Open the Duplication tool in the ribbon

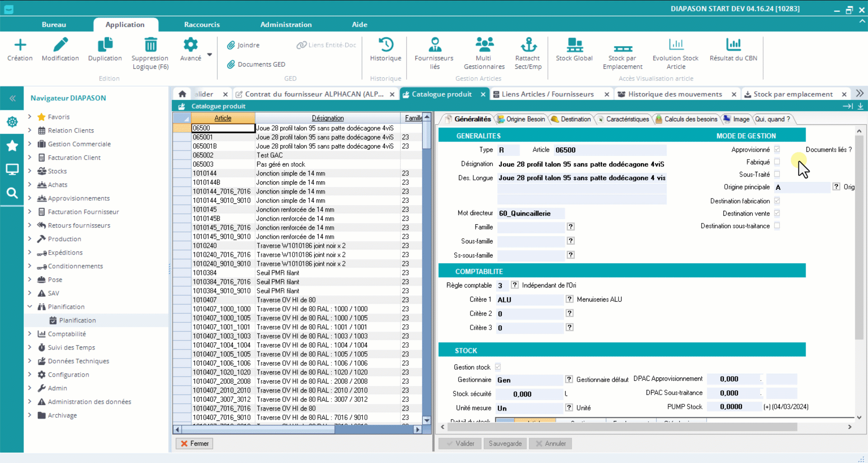[105, 45]
